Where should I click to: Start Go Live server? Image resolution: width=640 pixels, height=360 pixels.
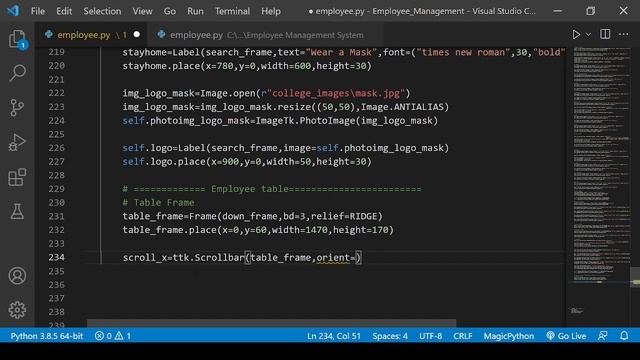[x=566, y=336]
